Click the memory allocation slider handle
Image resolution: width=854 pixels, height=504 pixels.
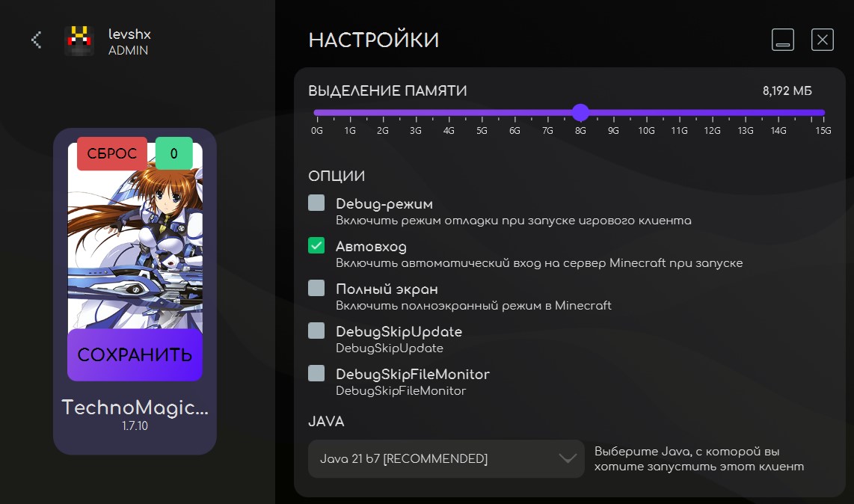pyautogui.click(x=581, y=113)
